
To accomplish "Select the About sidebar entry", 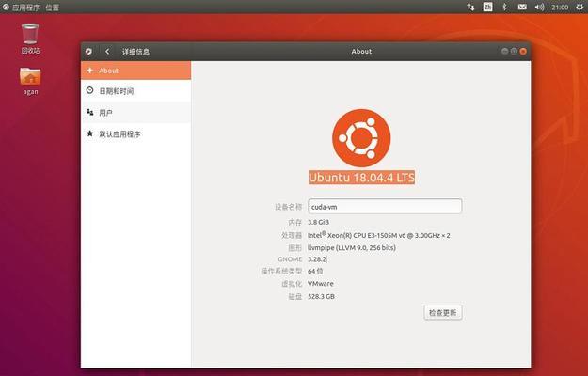I will [135, 70].
